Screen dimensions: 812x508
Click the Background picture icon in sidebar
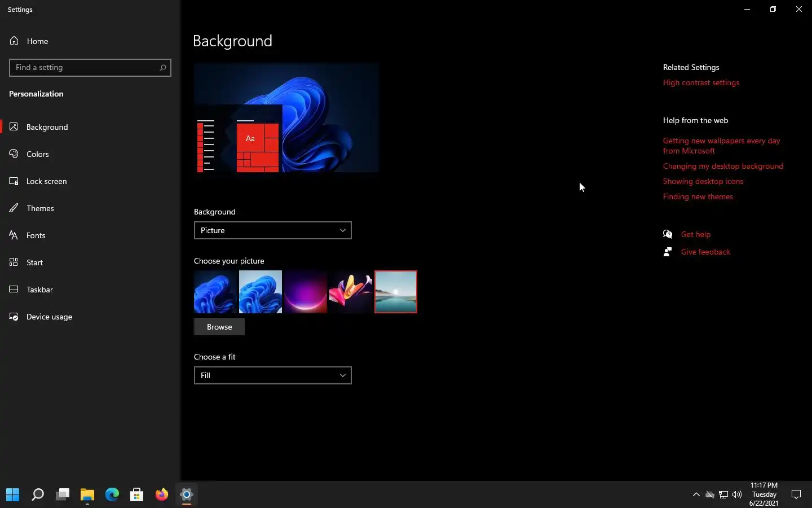(x=14, y=126)
